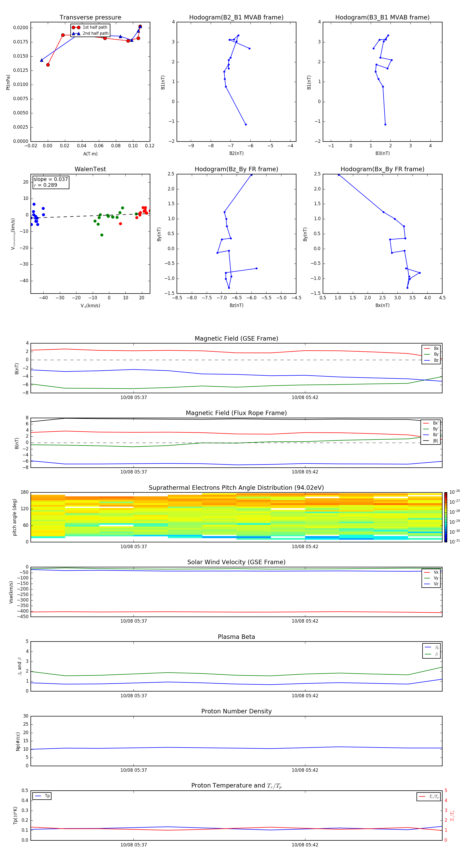The height and width of the screenshot is (868, 473).
Task: Click the 'Plasma Beta' panel title
Action: click(236, 637)
